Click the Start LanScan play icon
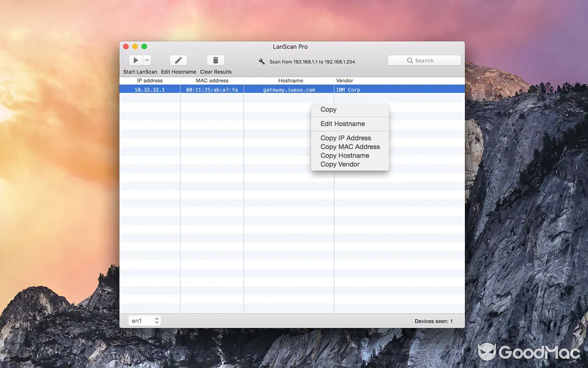Screen dimensions: 588x368 click(135, 60)
